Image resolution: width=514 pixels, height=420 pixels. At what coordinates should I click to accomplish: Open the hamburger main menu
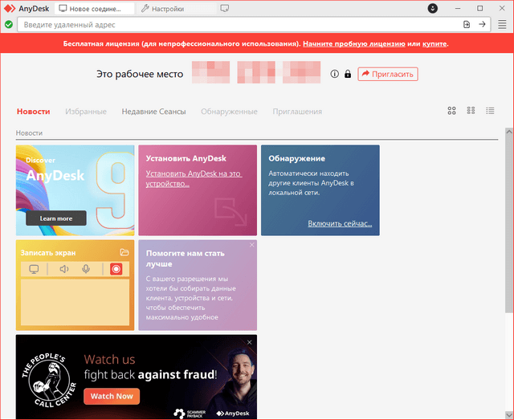[x=502, y=25]
